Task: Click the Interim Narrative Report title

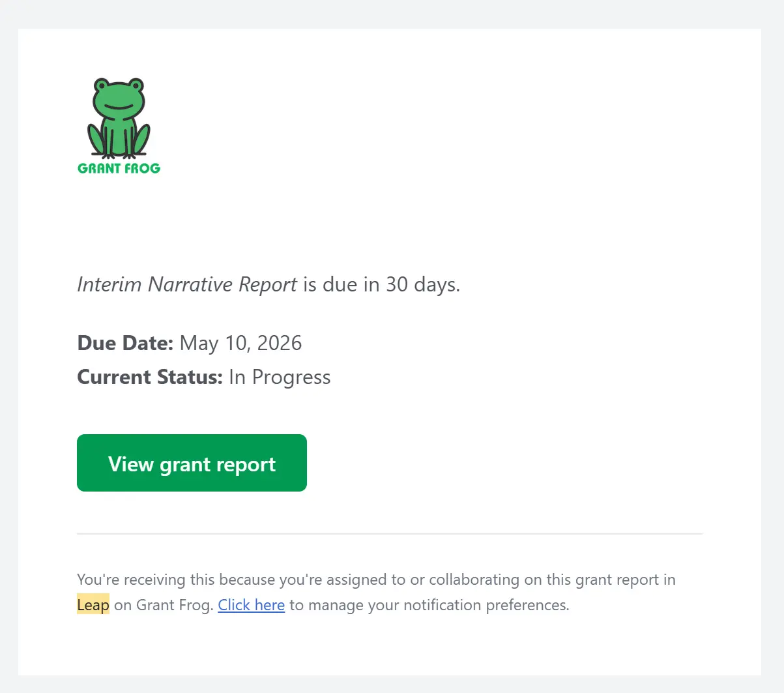Action: [186, 284]
